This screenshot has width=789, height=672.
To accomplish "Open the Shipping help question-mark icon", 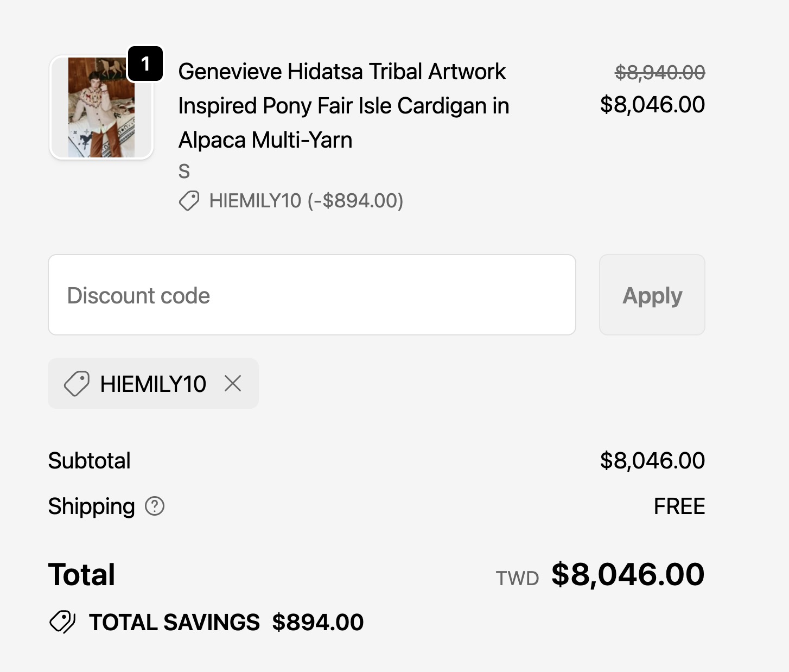I will coord(155,506).
